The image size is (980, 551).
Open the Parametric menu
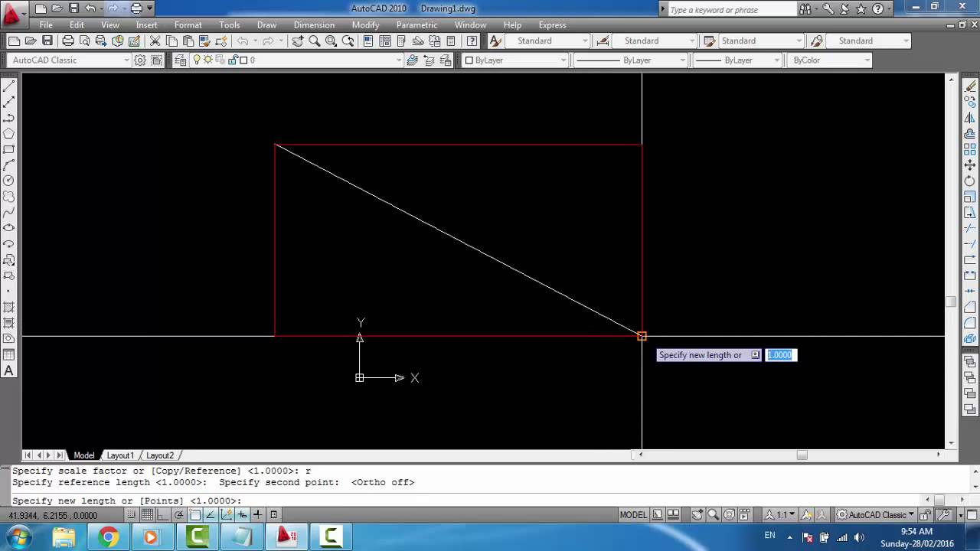pyautogui.click(x=416, y=25)
